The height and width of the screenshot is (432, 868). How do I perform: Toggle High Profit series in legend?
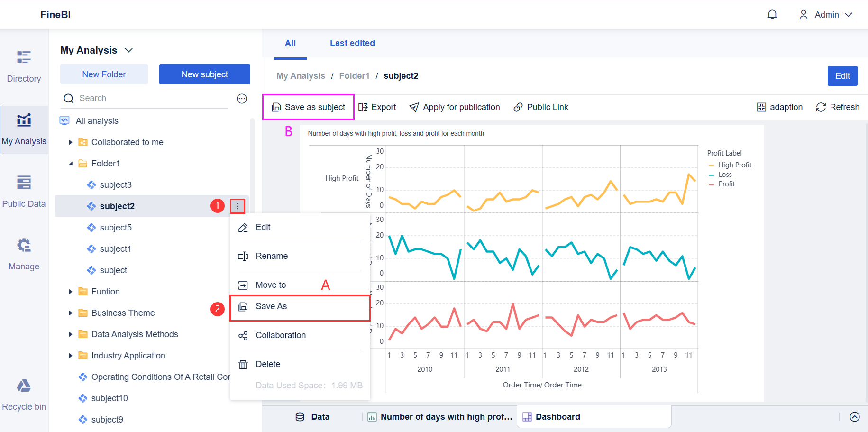click(734, 165)
